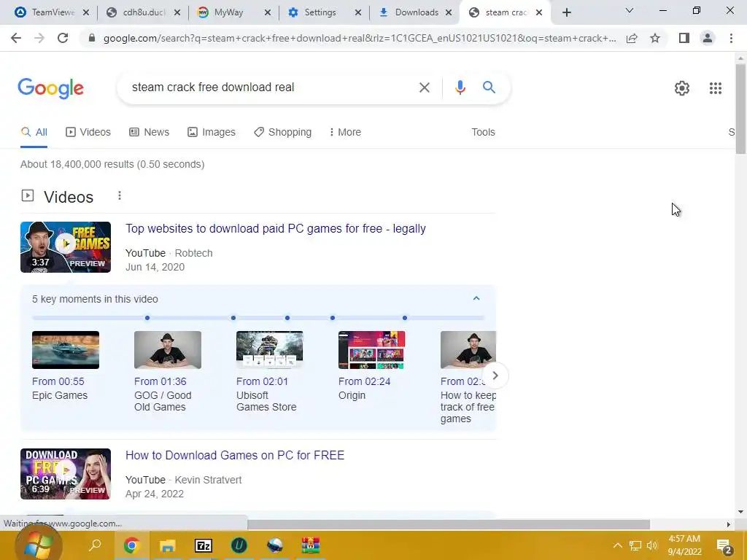This screenshot has height=560, width=747.
Task: Open new browser tab
Action: 566,12
